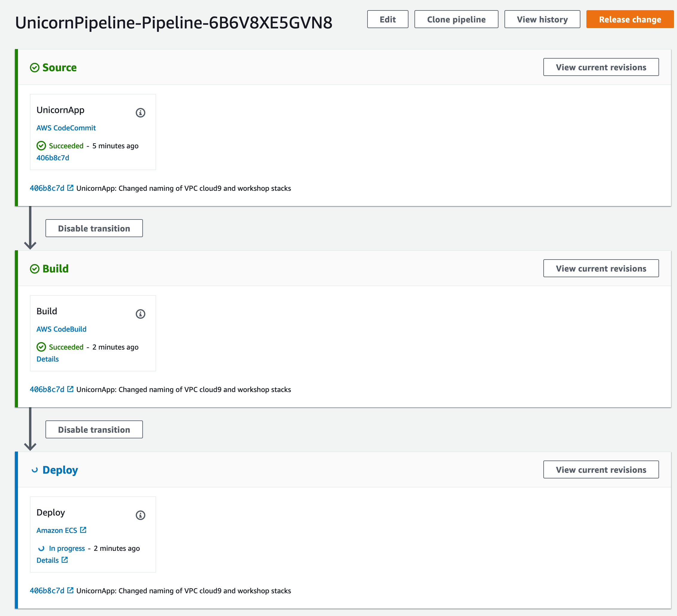Image resolution: width=677 pixels, height=616 pixels.
Task: Click Build action Succeeded status check icon
Action: [x=41, y=347]
